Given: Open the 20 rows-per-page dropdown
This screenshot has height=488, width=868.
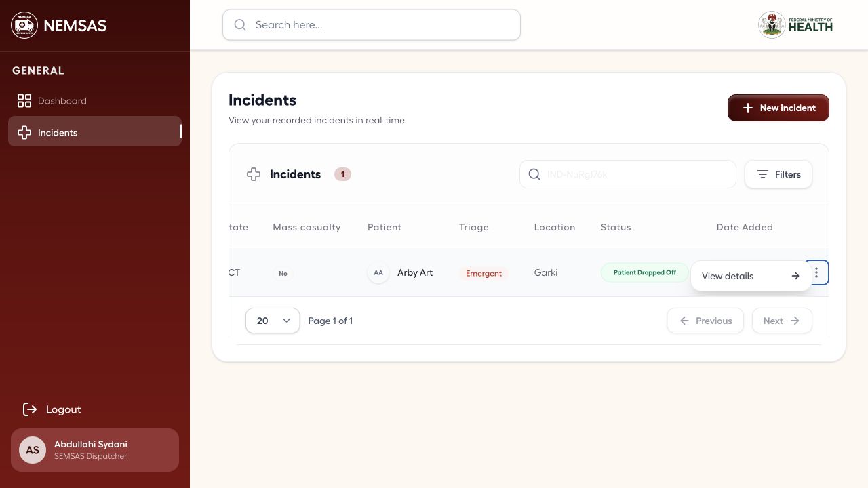Looking at the screenshot, I should (273, 321).
